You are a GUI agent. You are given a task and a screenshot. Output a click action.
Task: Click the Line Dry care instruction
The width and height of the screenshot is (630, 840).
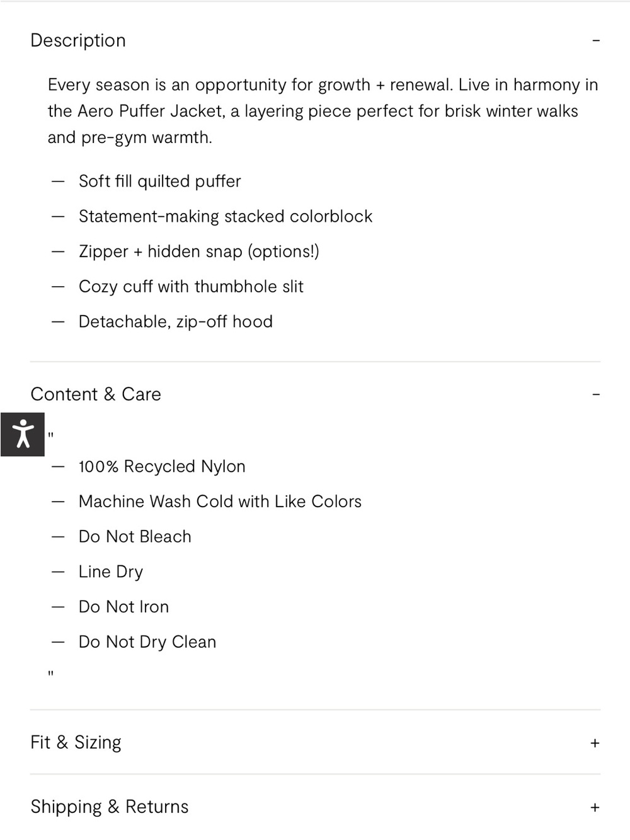coord(111,572)
